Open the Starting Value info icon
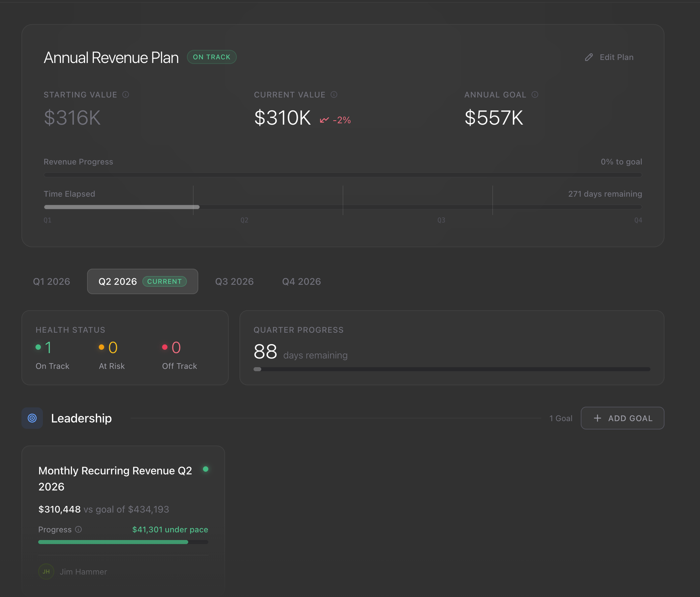 click(126, 94)
